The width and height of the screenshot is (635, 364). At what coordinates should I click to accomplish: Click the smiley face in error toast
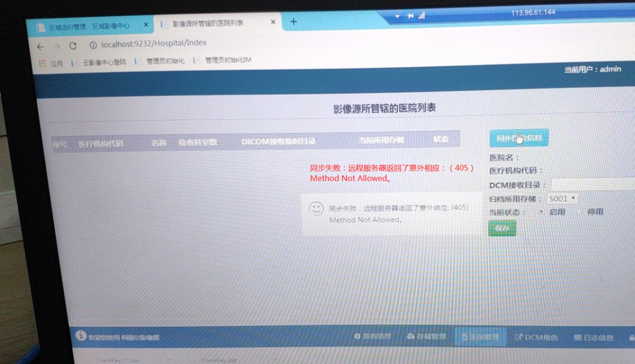coord(317,208)
